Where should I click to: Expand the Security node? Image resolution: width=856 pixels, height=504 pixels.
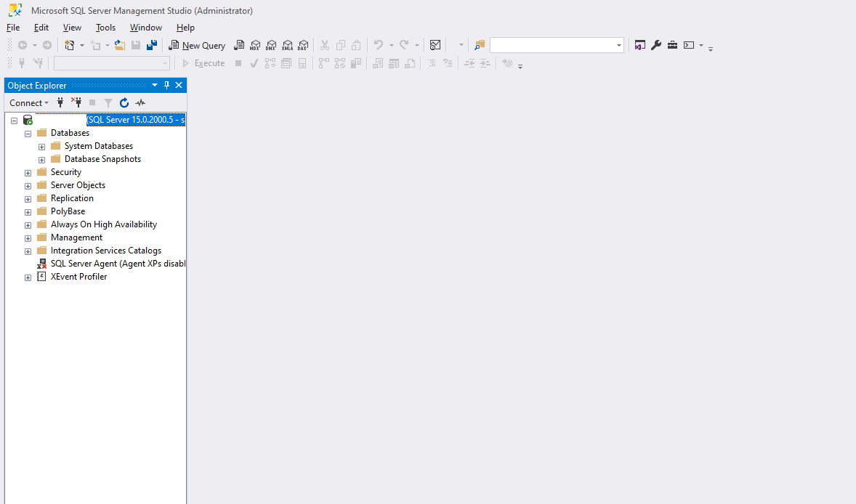[x=28, y=172]
